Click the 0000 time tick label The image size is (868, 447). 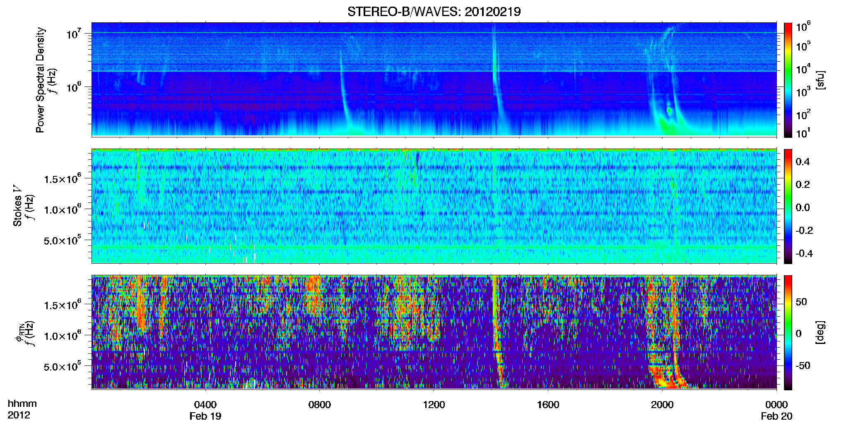(776, 405)
